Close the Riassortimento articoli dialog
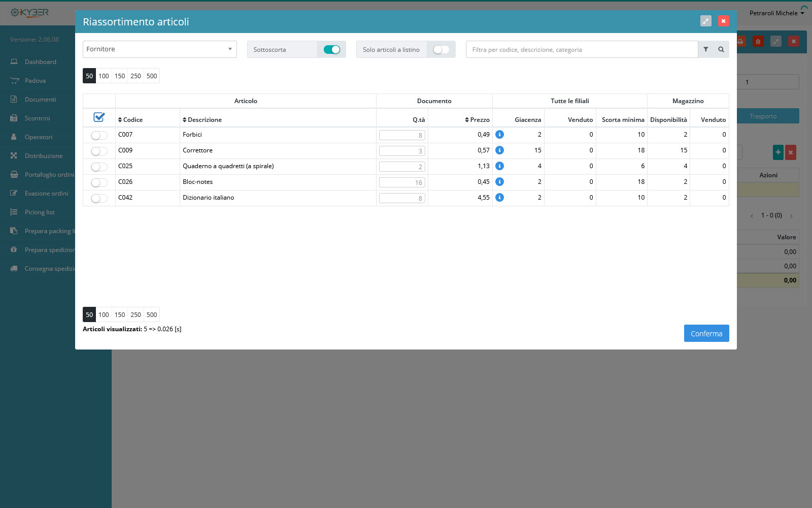The height and width of the screenshot is (508, 812). coord(724,21)
